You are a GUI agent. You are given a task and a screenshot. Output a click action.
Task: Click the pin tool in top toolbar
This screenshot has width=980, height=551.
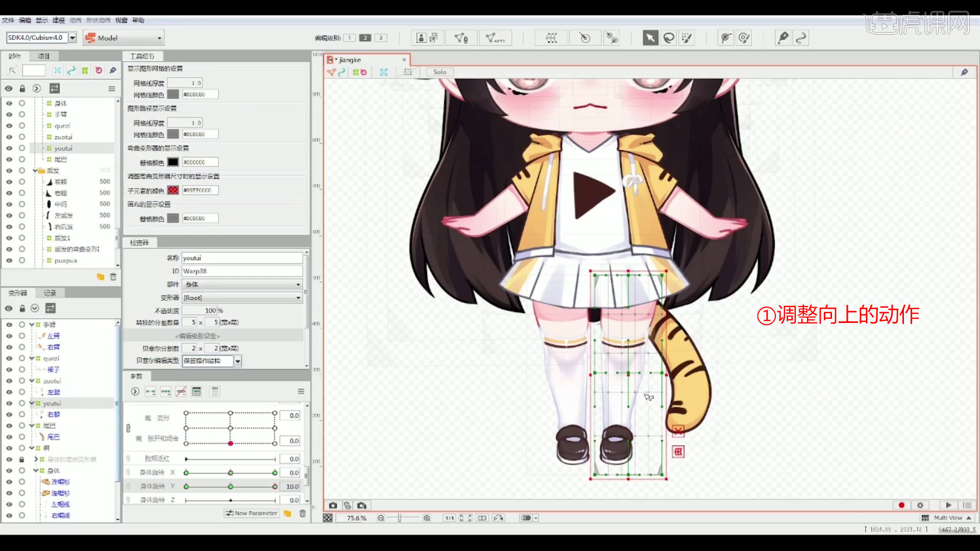click(x=782, y=38)
